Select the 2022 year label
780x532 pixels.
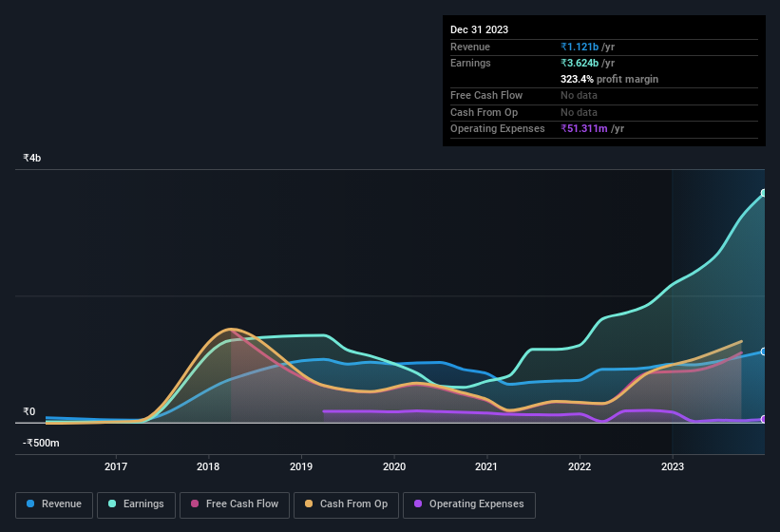click(580, 466)
